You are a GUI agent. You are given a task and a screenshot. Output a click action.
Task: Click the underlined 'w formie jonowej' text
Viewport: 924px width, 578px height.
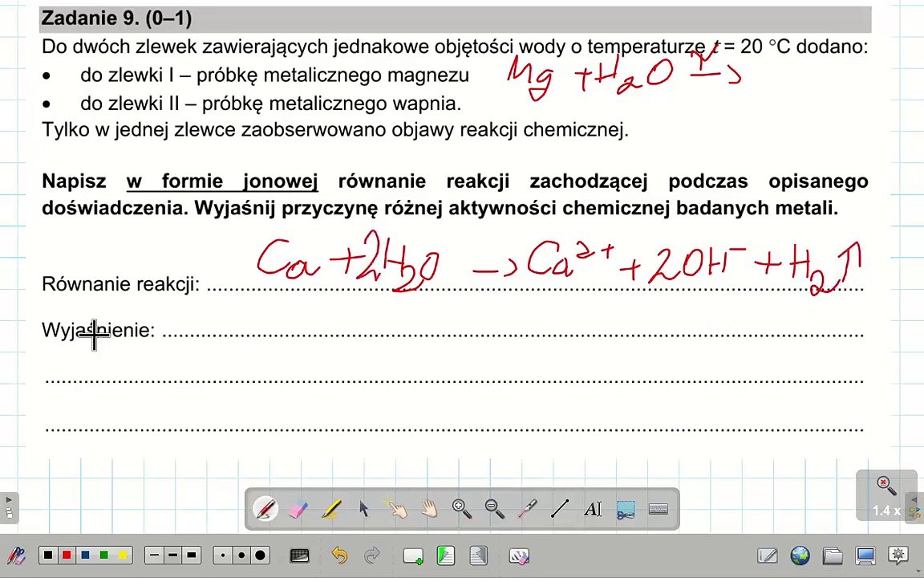tap(222, 181)
